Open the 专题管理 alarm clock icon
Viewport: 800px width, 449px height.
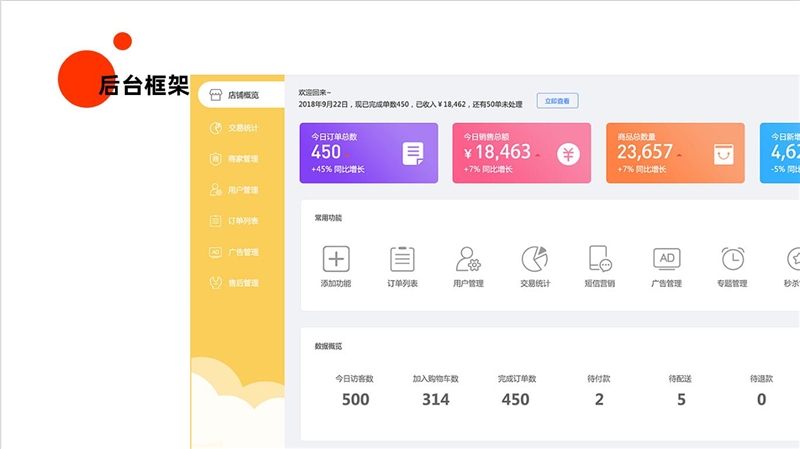[732, 259]
